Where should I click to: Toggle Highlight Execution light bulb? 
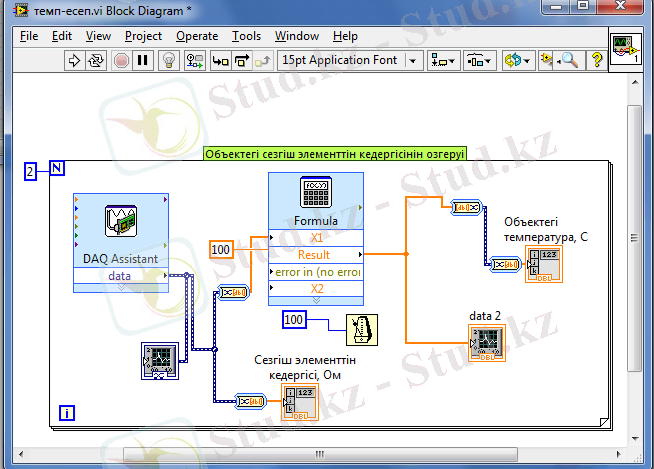click(169, 60)
